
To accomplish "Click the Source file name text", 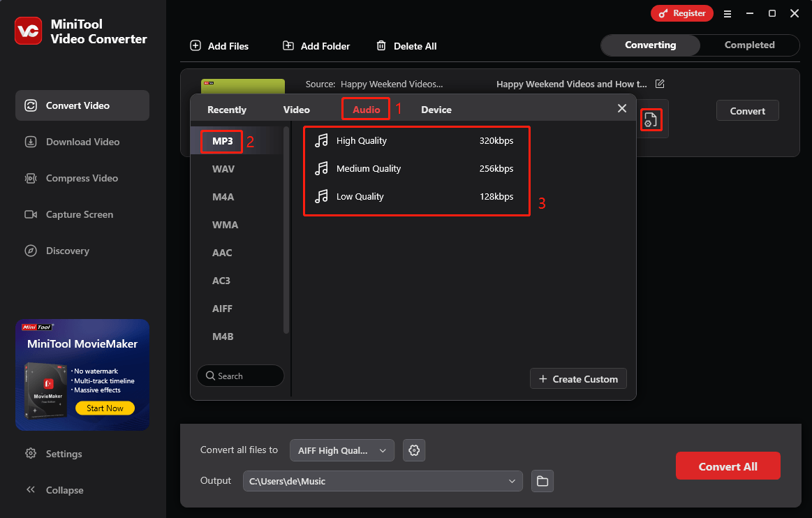I will 392,84.
